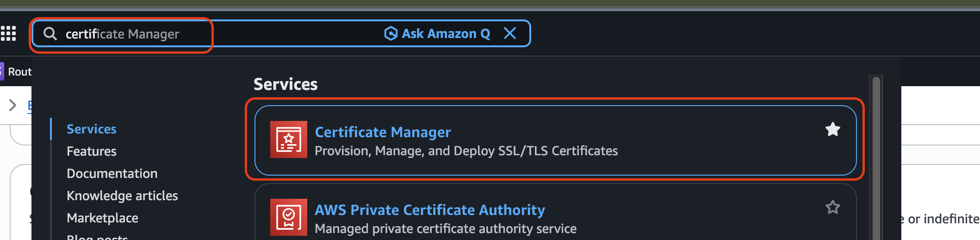The height and width of the screenshot is (240, 980).
Task: Open the AWS services grid menu
Action: coord(8,33)
